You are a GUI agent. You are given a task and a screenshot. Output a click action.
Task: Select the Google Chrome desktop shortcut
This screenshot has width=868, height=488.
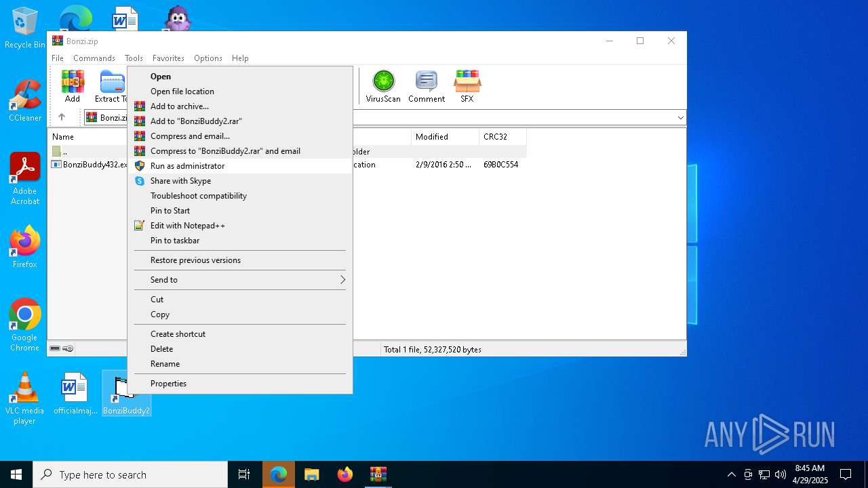25,325
